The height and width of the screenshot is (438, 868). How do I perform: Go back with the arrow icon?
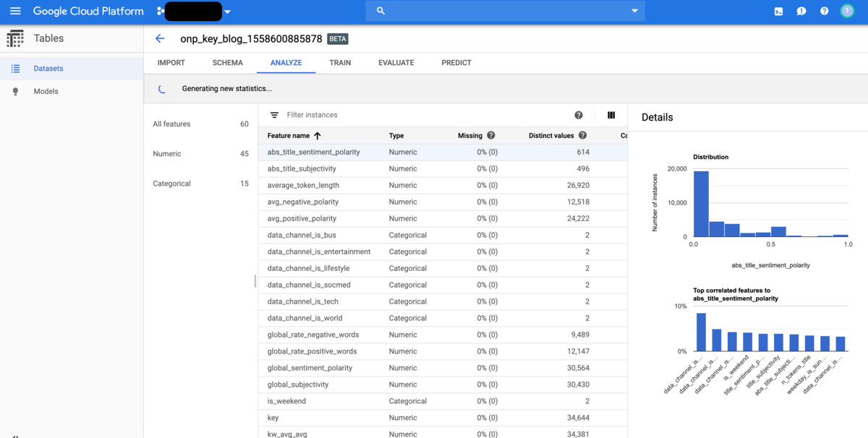pyautogui.click(x=160, y=38)
